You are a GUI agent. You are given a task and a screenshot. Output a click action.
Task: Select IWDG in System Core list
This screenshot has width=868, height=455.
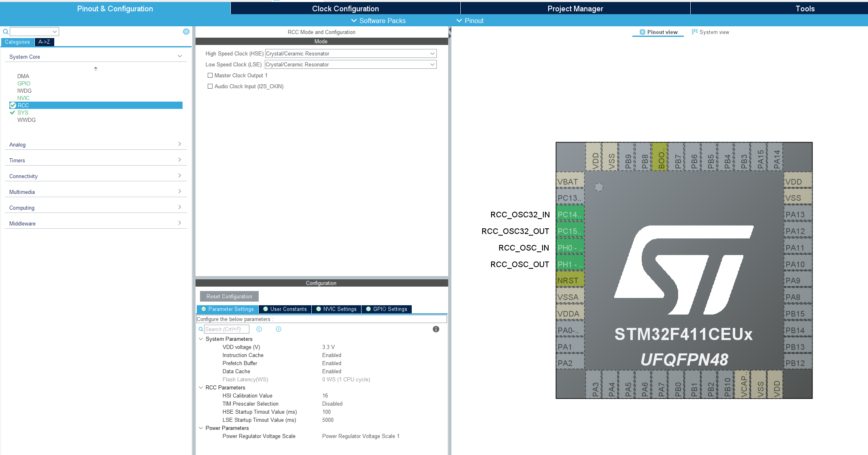(x=24, y=91)
